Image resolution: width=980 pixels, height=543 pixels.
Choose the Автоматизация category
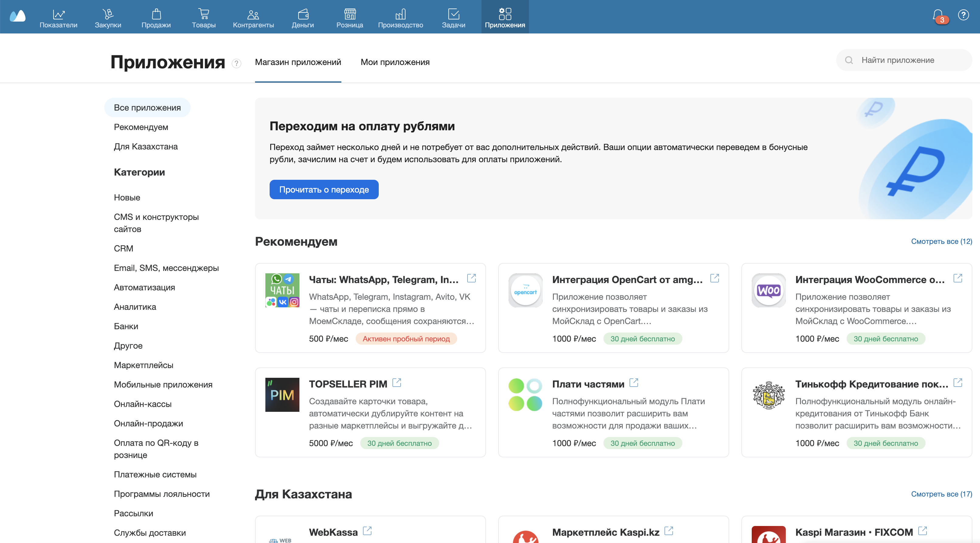pyautogui.click(x=145, y=287)
